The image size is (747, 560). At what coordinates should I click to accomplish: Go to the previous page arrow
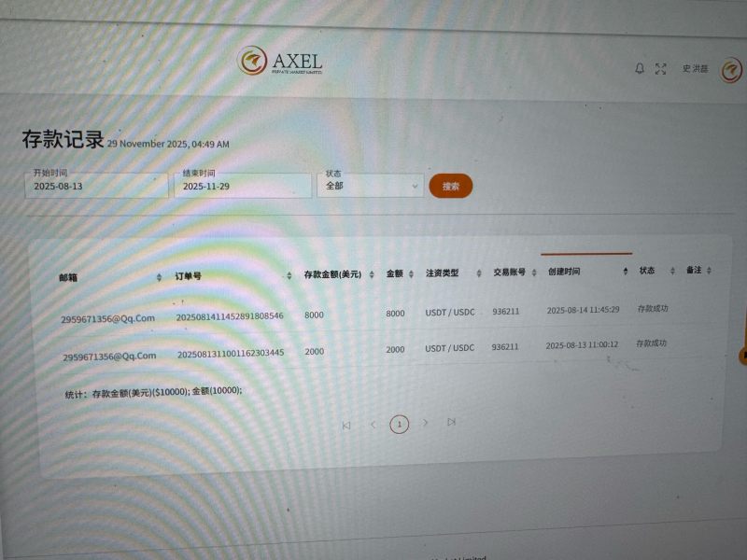pyautogui.click(x=373, y=425)
